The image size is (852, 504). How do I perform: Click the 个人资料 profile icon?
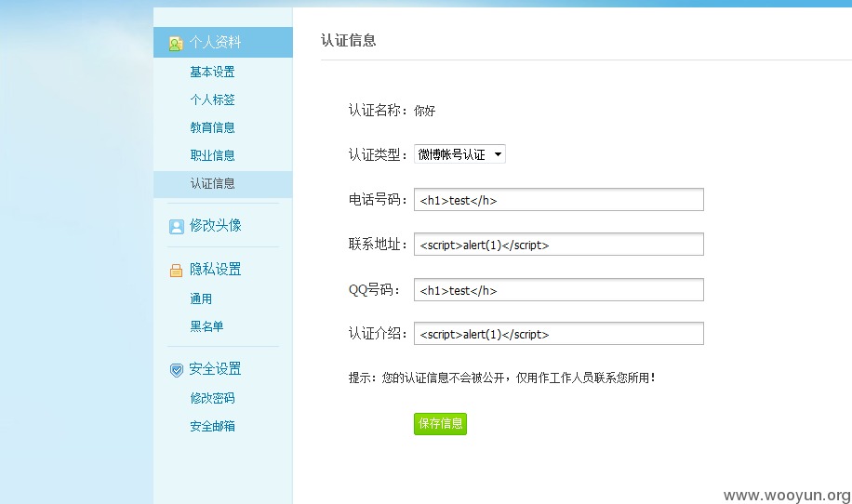point(176,44)
